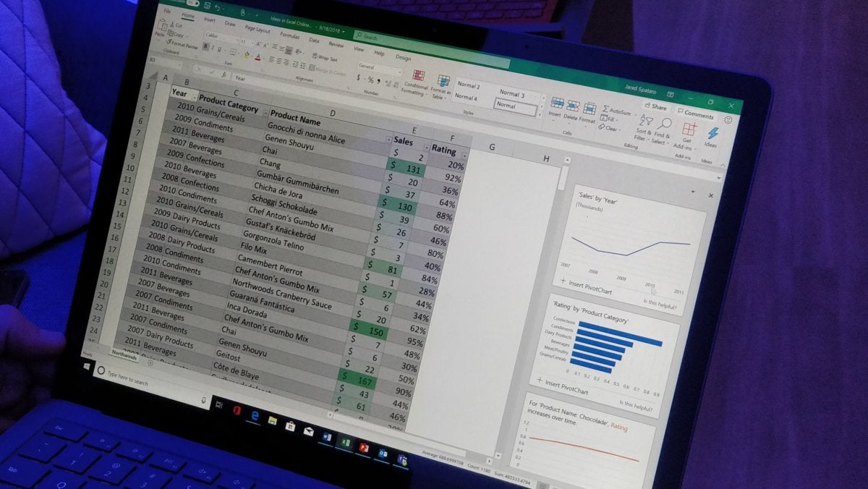Switch to the Formulas tab

point(292,36)
